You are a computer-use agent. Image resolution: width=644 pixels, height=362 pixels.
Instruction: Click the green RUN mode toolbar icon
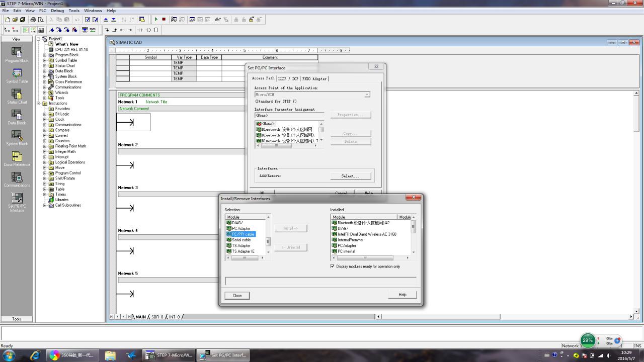pyautogui.click(x=156, y=20)
